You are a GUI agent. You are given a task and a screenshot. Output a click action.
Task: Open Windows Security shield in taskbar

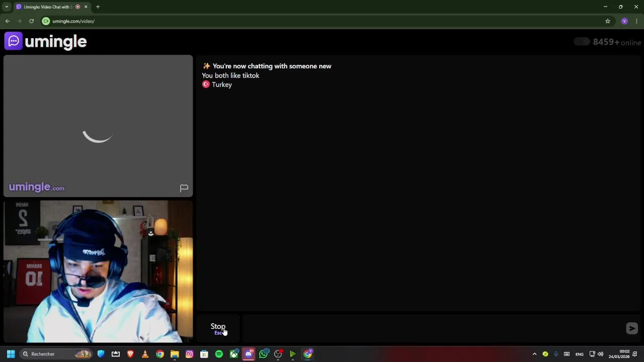[101, 354]
